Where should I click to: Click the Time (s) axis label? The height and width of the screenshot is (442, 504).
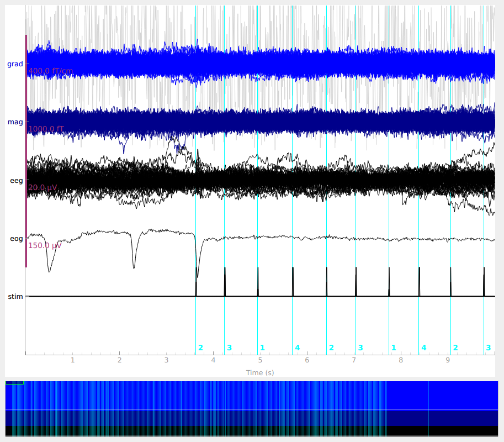[259, 373]
